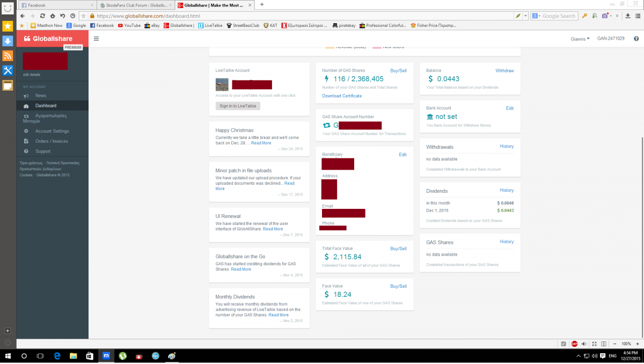Open History in Dividends card

coord(507,191)
